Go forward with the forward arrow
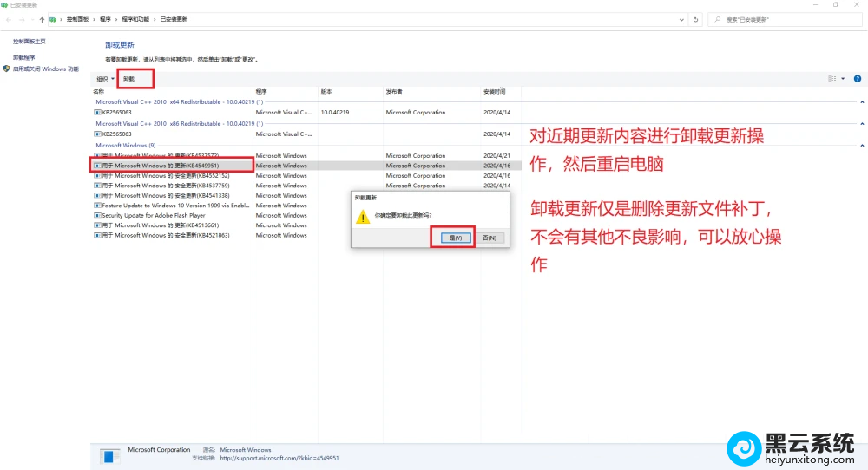The height and width of the screenshot is (470, 868). coord(22,19)
